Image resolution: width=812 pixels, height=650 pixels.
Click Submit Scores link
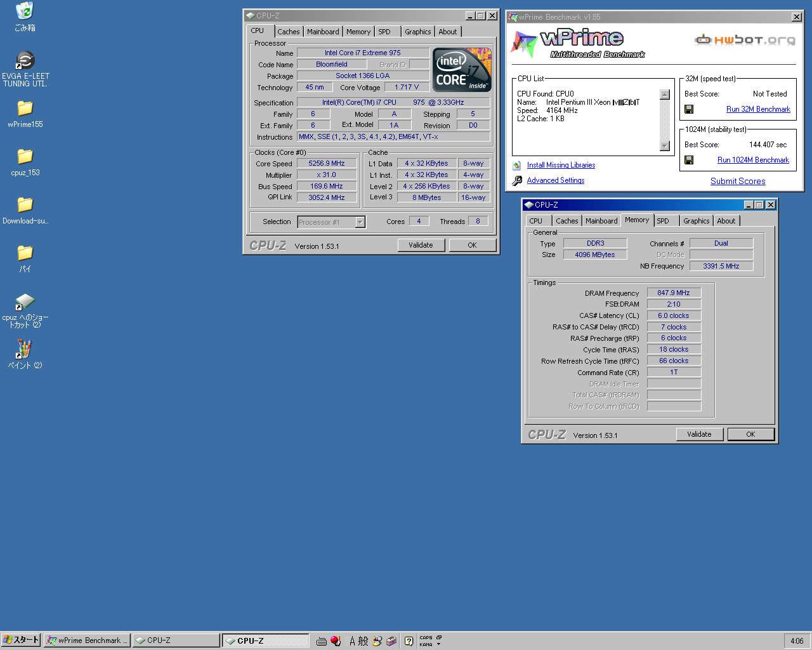click(738, 181)
